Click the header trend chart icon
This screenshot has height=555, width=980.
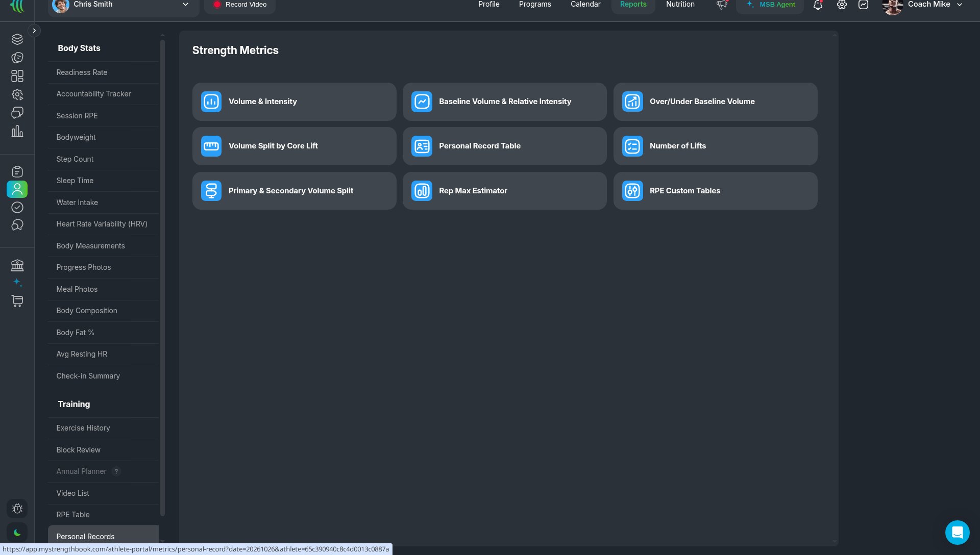click(863, 5)
